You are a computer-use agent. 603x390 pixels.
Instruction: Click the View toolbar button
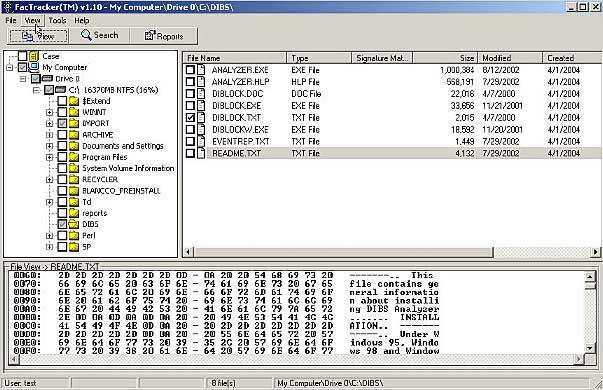38,36
